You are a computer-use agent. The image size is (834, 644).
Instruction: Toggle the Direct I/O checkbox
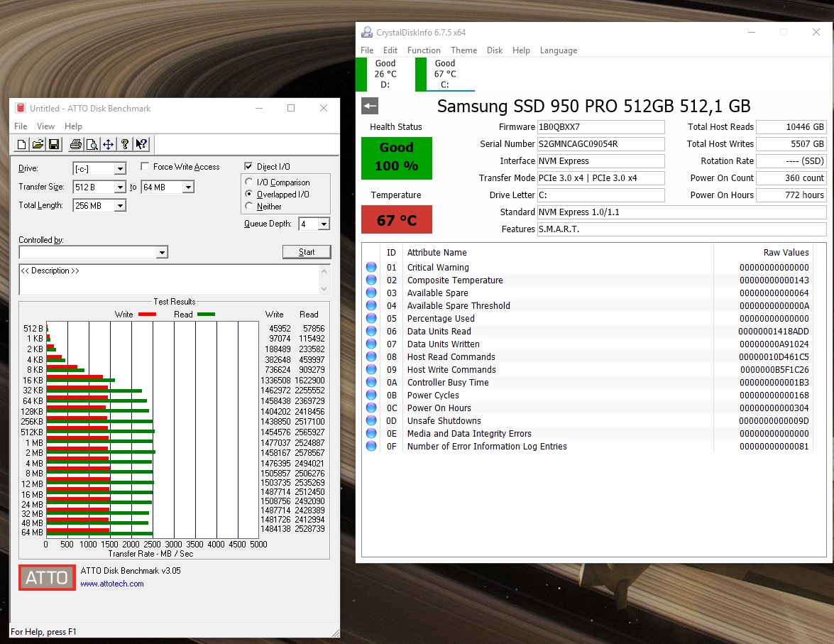coord(248,167)
